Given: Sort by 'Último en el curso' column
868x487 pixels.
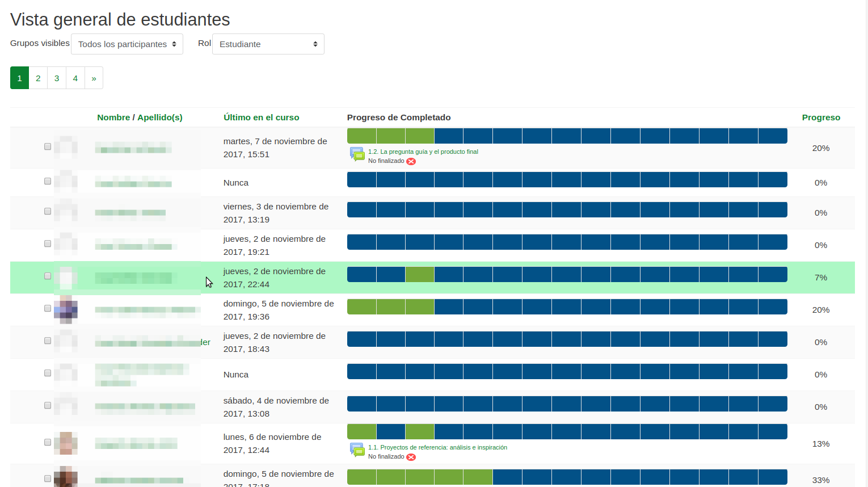Looking at the screenshot, I should (261, 117).
